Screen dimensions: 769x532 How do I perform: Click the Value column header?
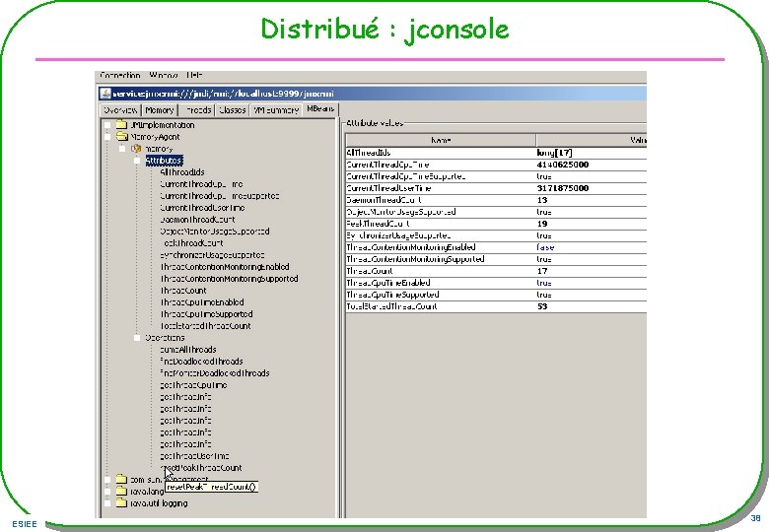592,140
